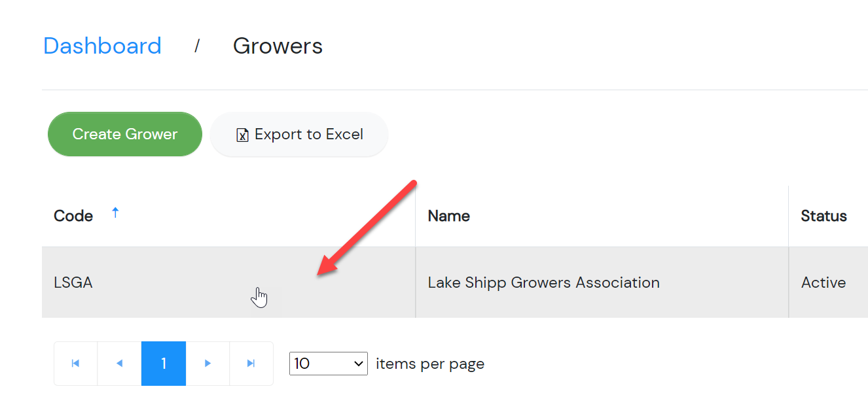Sort by Status column header
The image size is (868, 410).
coord(823,216)
